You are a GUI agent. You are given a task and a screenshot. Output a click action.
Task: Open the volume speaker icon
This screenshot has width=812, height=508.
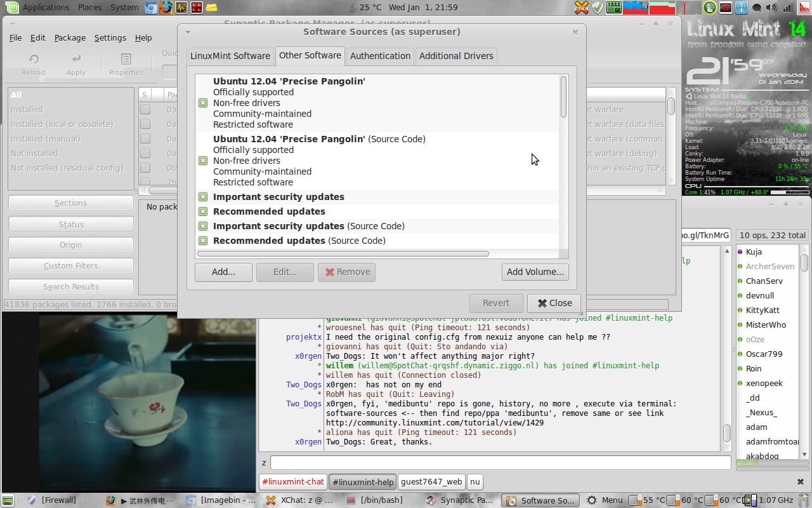coord(771,8)
